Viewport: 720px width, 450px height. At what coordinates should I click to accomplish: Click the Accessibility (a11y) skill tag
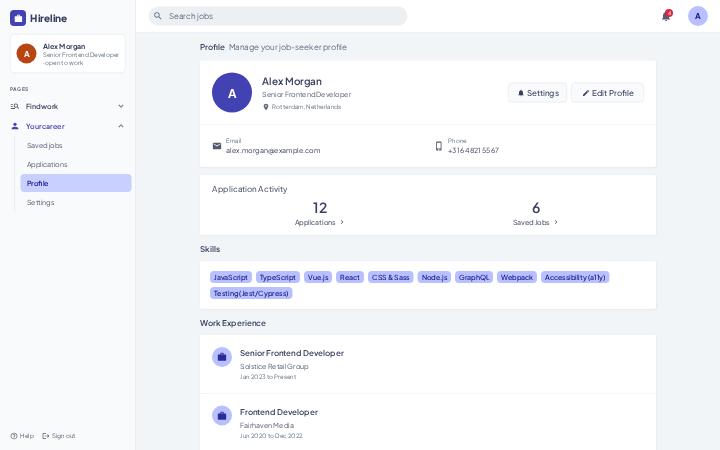pos(575,277)
